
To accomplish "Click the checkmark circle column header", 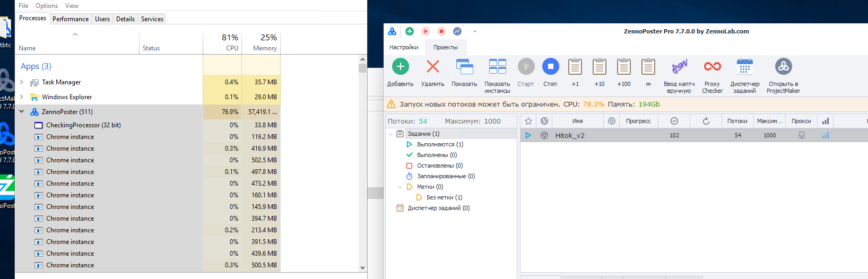I will pyautogui.click(x=674, y=121).
